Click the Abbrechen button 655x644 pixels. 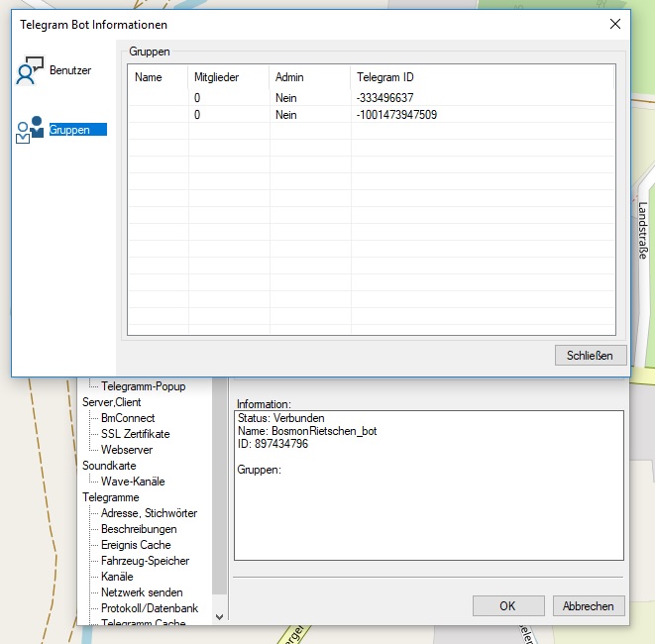[x=589, y=605]
